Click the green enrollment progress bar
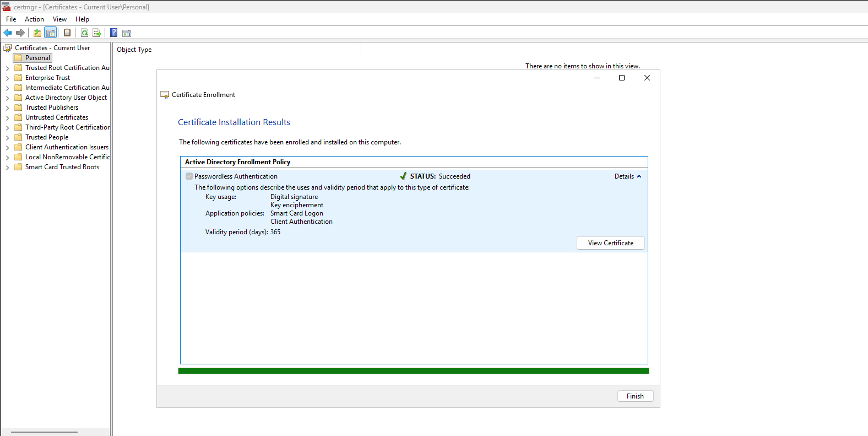 (414, 371)
